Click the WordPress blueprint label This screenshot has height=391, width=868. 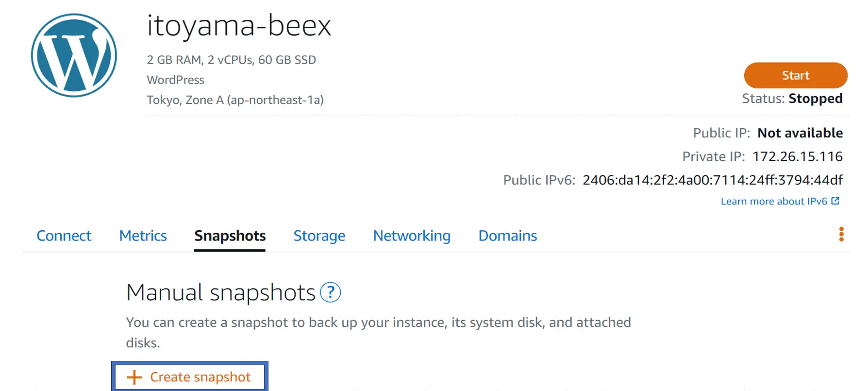[175, 80]
